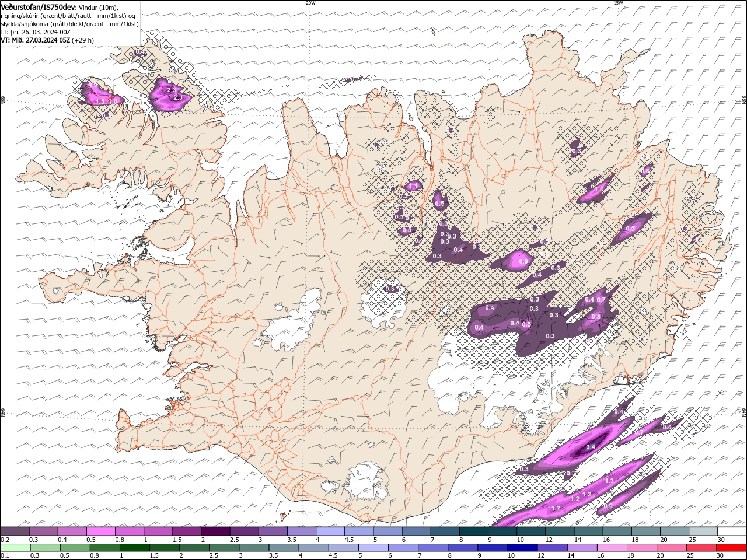Click the 20W longitude label
747x560 pixels.
pos(310,3)
